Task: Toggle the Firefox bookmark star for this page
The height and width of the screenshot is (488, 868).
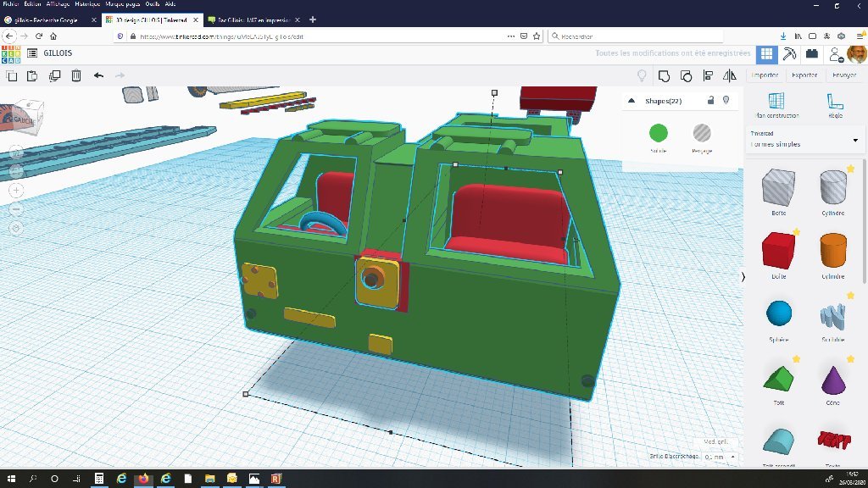Action: (x=537, y=36)
